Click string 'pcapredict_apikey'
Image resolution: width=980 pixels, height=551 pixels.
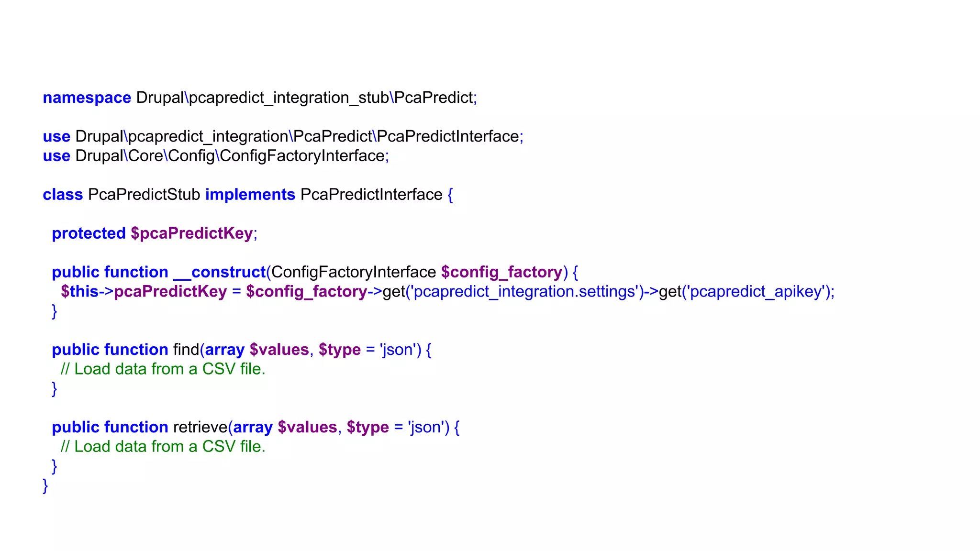click(757, 291)
